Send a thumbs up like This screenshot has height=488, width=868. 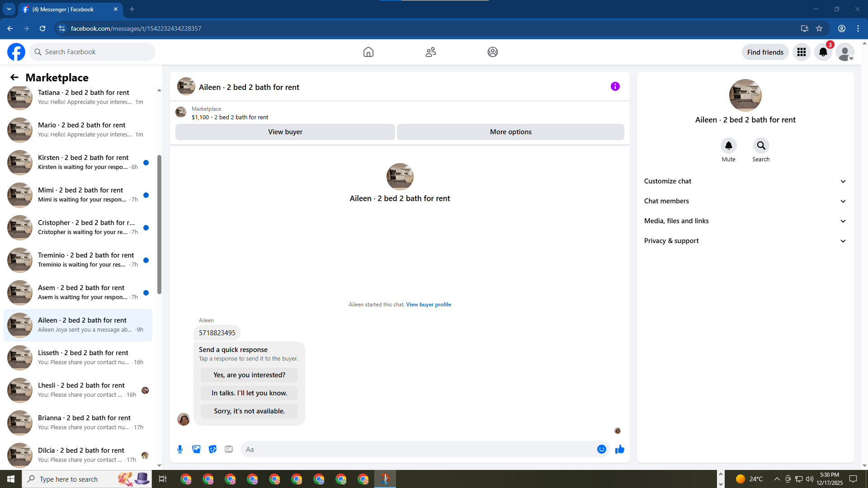pyautogui.click(x=619, y=449)
